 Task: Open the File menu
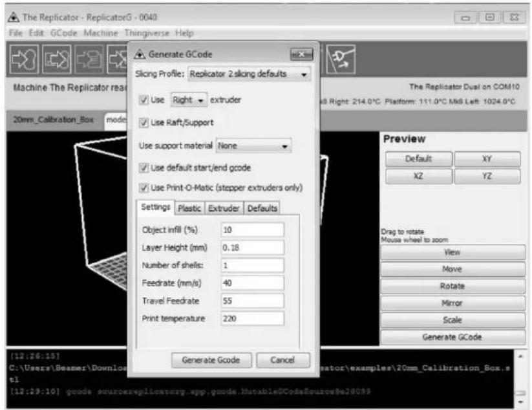point(16,33)
